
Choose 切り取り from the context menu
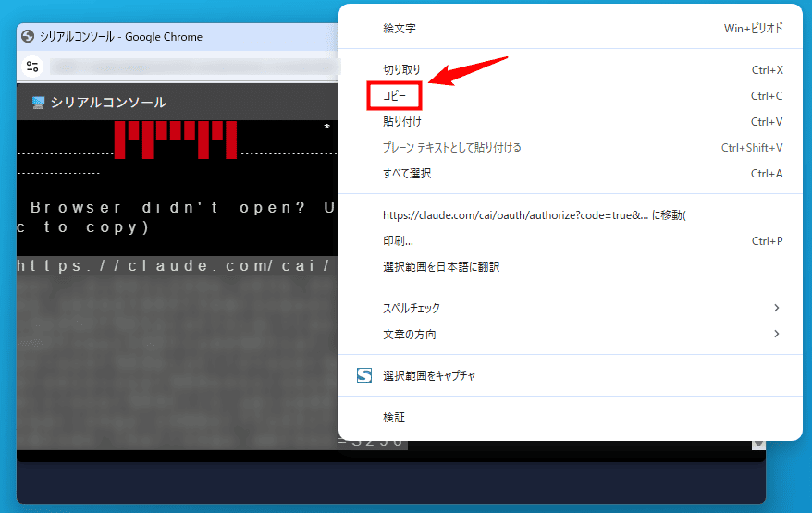[x=571, y=70]
